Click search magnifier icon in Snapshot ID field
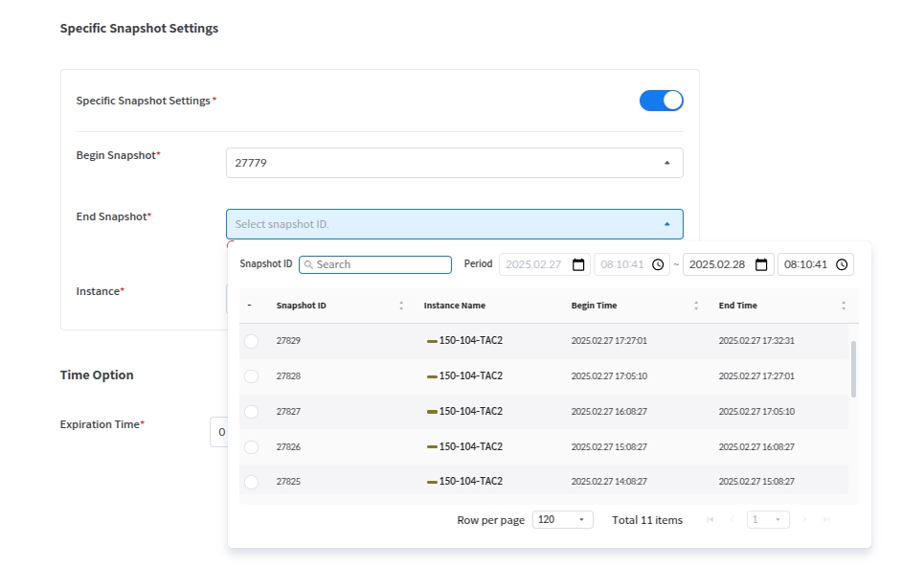 308,264
